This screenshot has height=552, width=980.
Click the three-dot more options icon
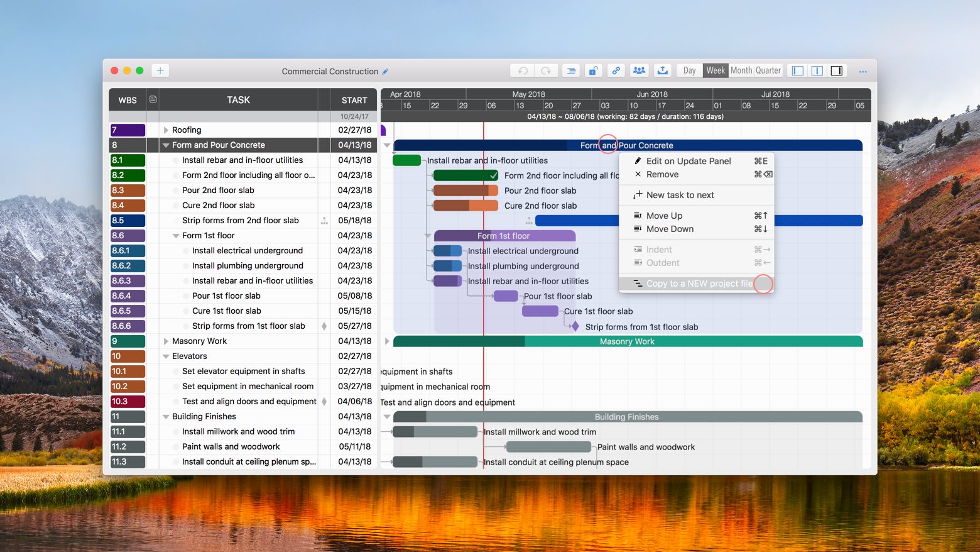pos(863,72)
